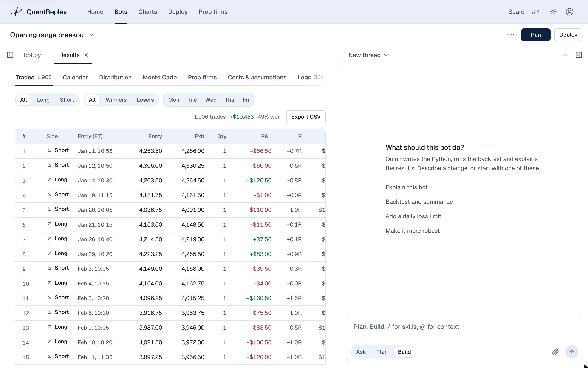Viewport: 588px width, 368px height.
Task: Toggle the left sidebar panel icon
Action: tap(10, 55)
